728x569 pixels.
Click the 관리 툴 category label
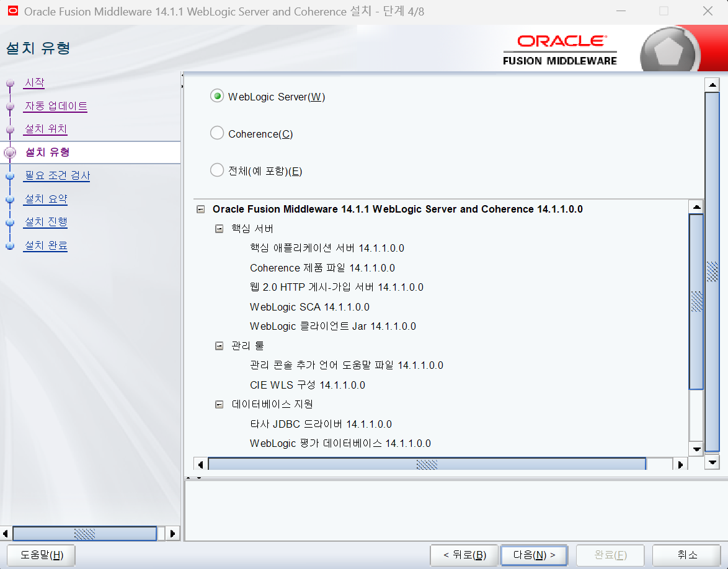[247, 346]
